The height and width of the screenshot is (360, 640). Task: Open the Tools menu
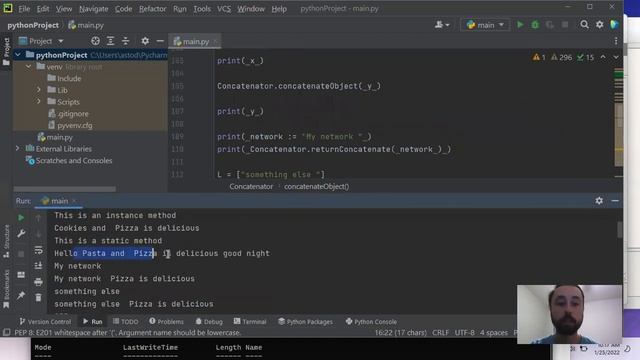pyautogui.click(x=202, y=9)
